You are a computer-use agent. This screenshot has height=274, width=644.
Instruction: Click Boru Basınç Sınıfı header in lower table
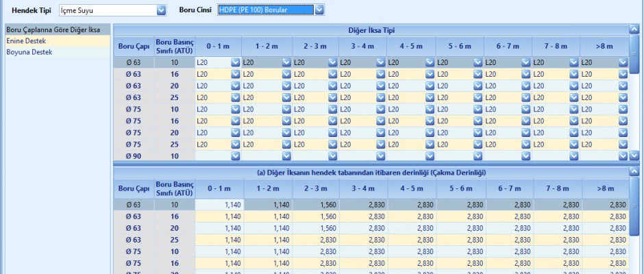click(175, 189)
